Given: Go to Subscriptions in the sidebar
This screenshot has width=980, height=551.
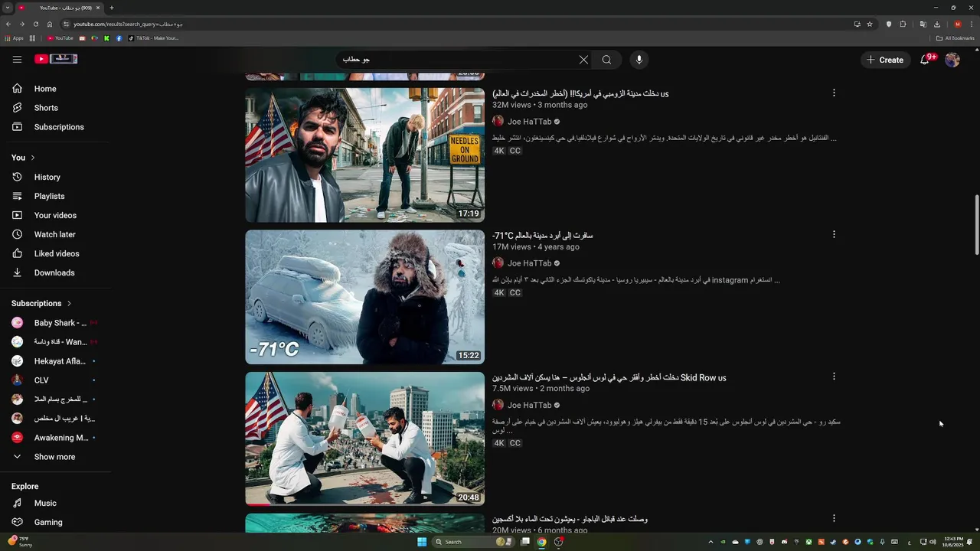Looking at the screenshot, I should [x=57, y=127].
